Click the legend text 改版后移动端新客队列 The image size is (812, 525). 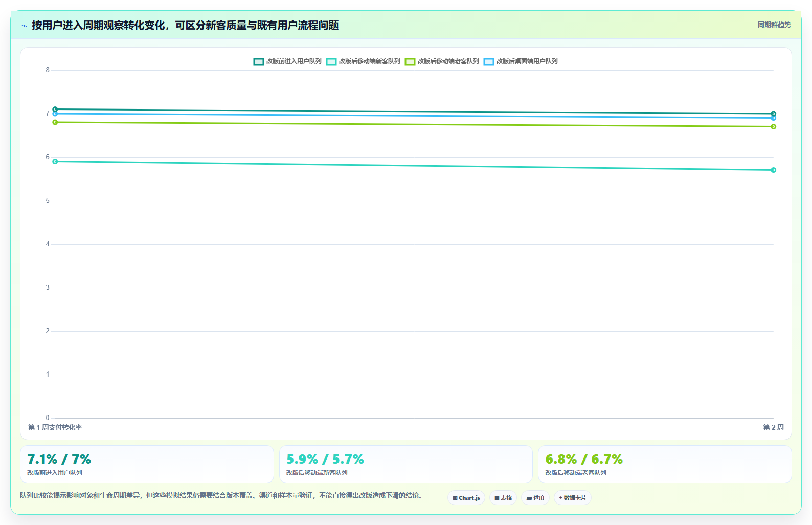pos(370,61)
